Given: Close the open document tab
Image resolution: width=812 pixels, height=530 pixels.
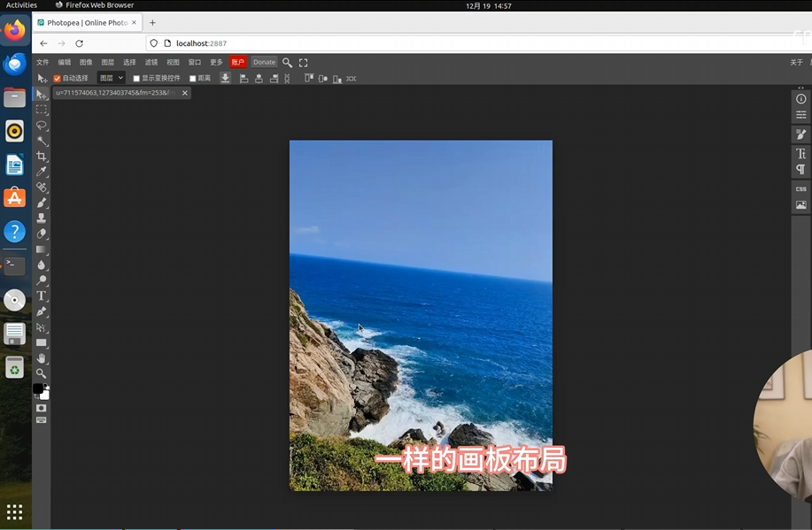Looking at the screenshot, I should pyautogui.click(x=185, y=93).
